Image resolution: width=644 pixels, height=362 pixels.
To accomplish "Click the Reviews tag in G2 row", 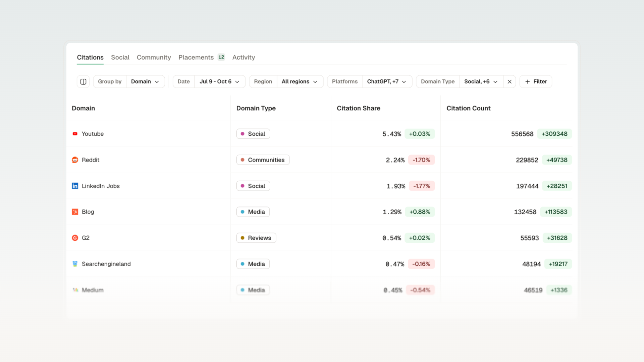I will point(256,238).
